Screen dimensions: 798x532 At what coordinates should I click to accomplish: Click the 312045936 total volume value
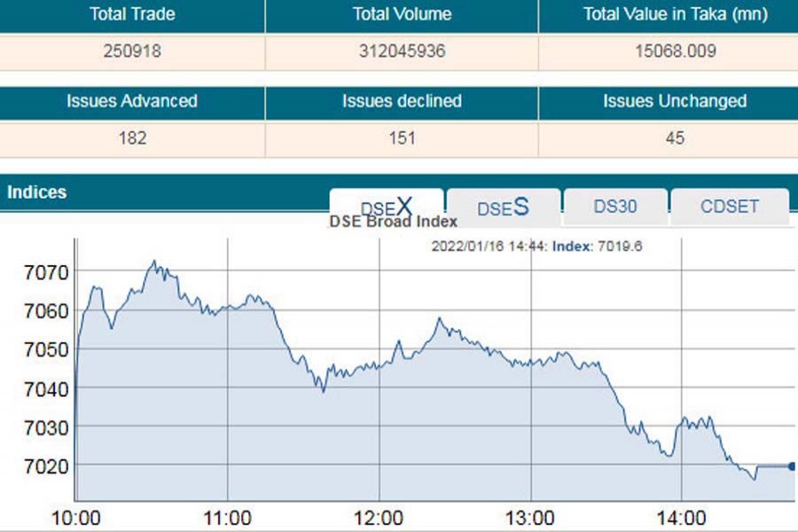tap(402, 51)
